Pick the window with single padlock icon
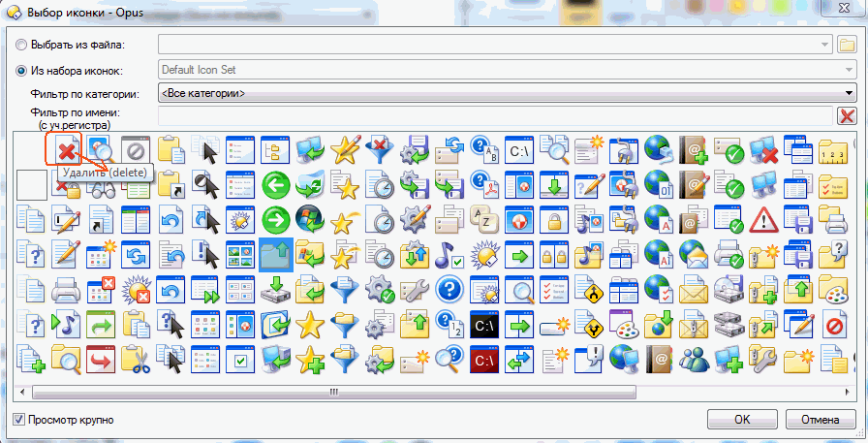The height and width of the screenshot is (443, 868). click(x=554, y=219)
